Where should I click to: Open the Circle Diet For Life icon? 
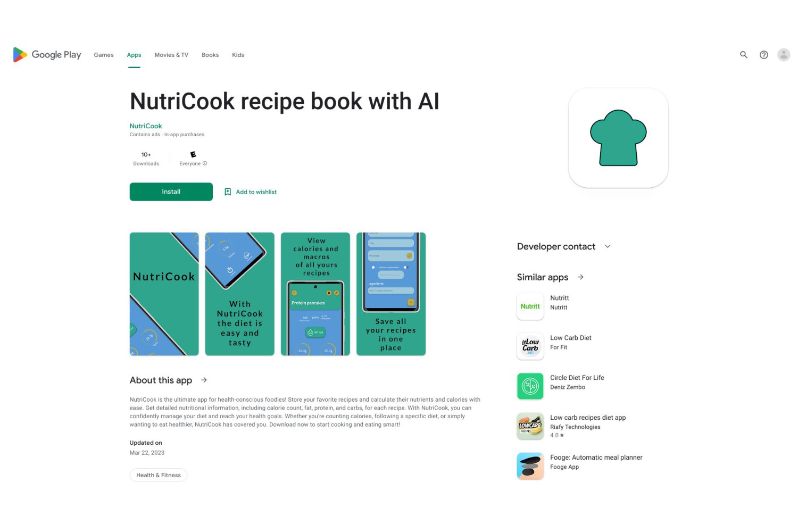click(x=530, y=386)
